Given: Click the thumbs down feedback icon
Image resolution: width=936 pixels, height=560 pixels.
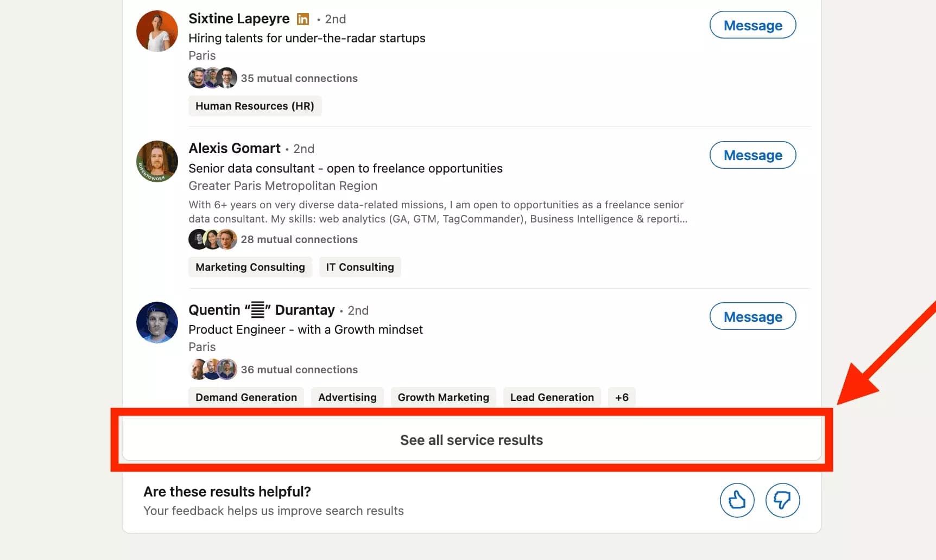Looking at the screenshot, I should click(x=782, y=500).
